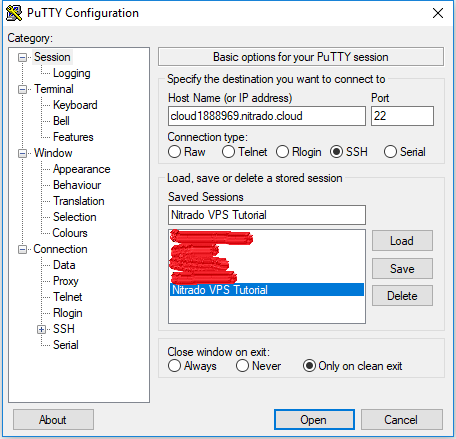Viewport: 456px width, 439px height.
Task: Open Behaviour settings
Action: (x=77, y=185)
